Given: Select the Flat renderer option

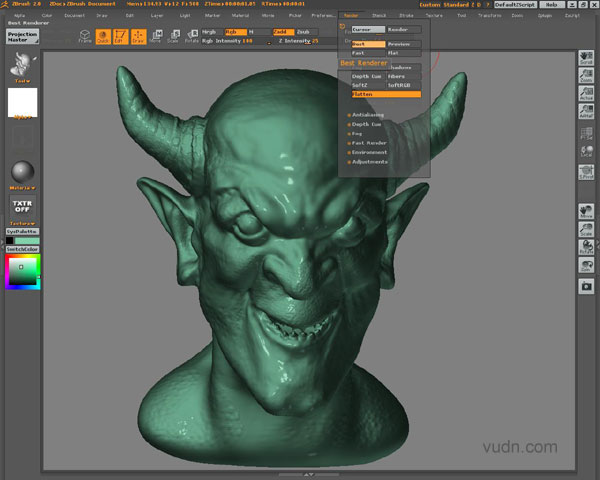Looking at the screenshot, I should tap(404, 53).
